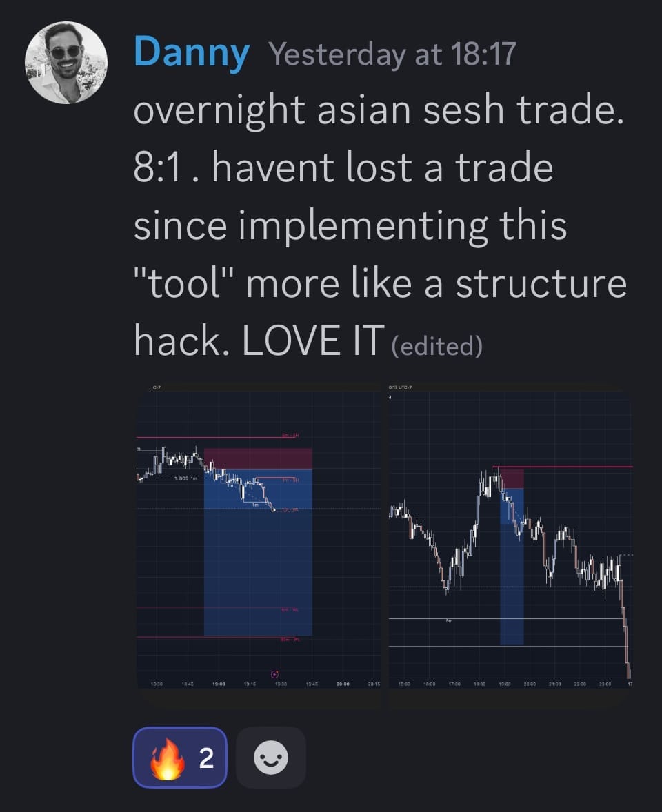The image size is (662, 812).
Task: Open the Danny username profile
Action: pos(191,52)
